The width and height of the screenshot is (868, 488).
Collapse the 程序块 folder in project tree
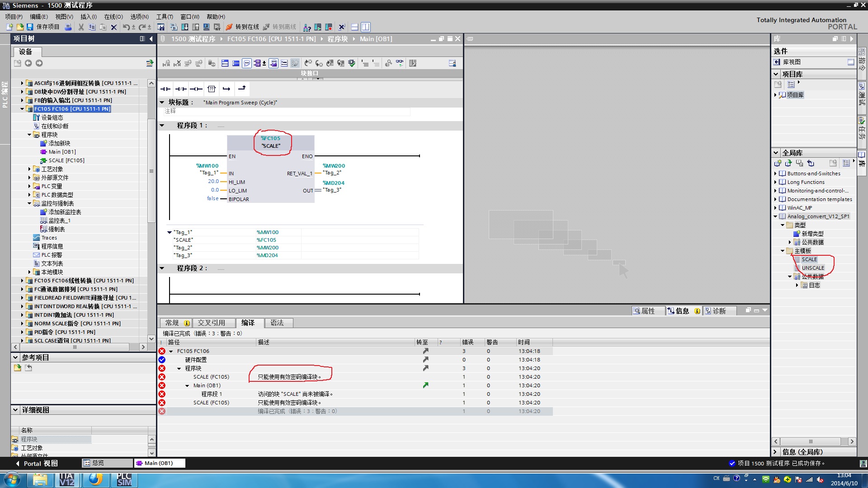(29, 135)
